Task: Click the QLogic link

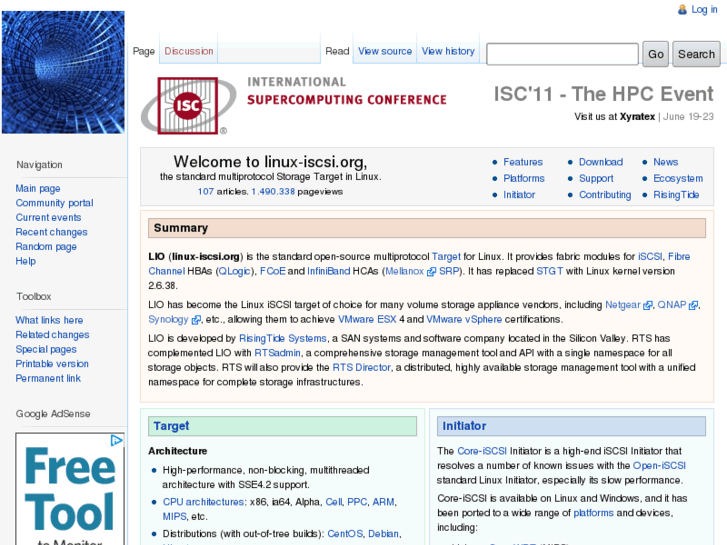Action: (234, 271)
